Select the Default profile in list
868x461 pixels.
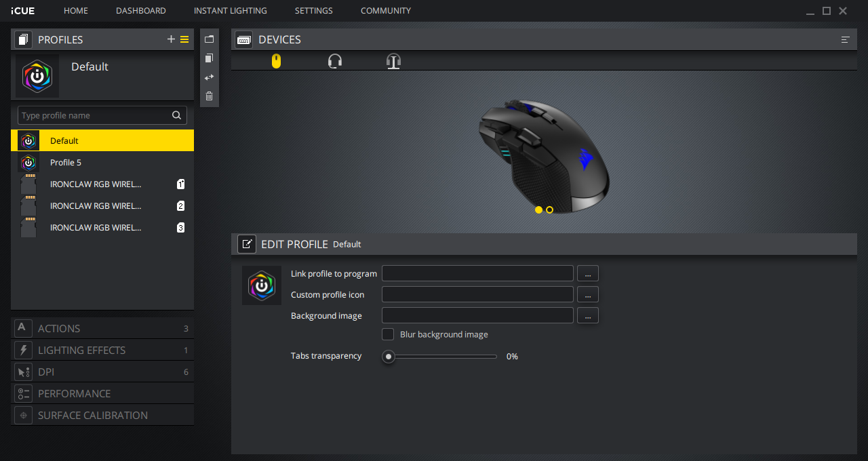pyautogui.click(x=102, y=140)
